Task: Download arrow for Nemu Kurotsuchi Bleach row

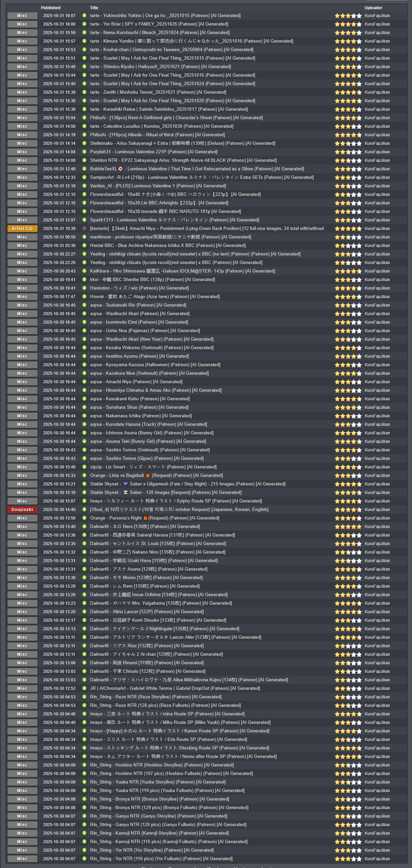Action: pyautogui.click(x=84, y=33)
